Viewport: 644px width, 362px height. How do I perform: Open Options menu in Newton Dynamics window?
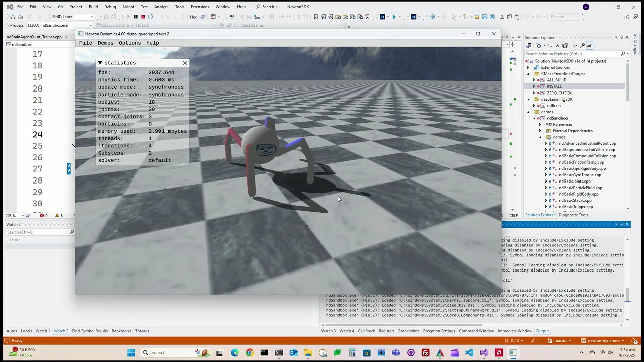[x=130, y=43]
